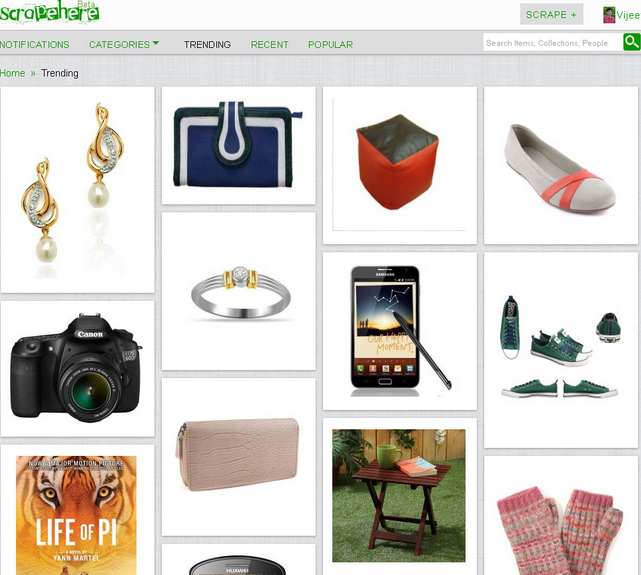Click the Vijee user avatar picture
The height and width of the screenshot is (575, 641).
coord(609,15)
